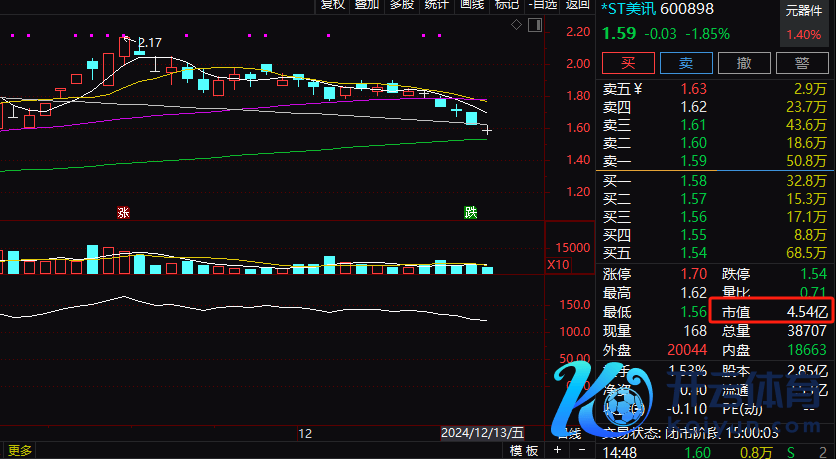Click the 涨 marker on the chart

pyautogui.click(x=123, y=212)
